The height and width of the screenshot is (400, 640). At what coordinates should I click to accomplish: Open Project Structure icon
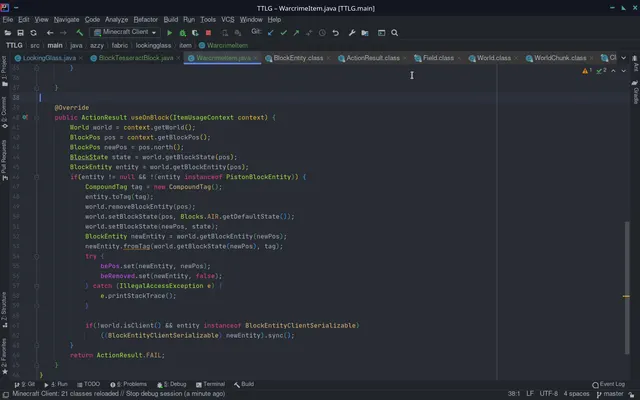[x=365, y=33]
